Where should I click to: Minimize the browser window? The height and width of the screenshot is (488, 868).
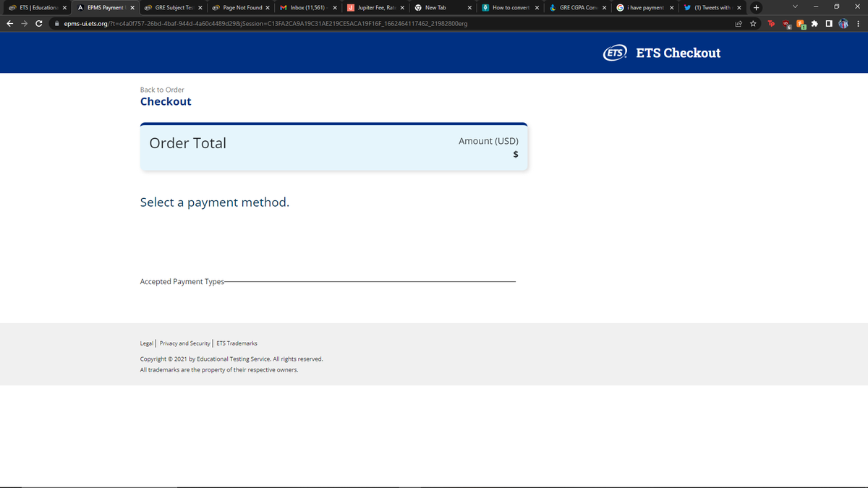[815, 7]
